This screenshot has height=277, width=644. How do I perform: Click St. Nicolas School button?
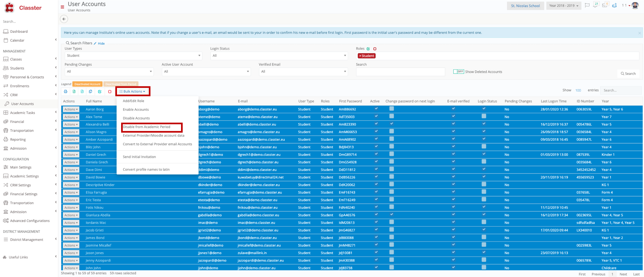pyautogui.click(x=525, y=6)
